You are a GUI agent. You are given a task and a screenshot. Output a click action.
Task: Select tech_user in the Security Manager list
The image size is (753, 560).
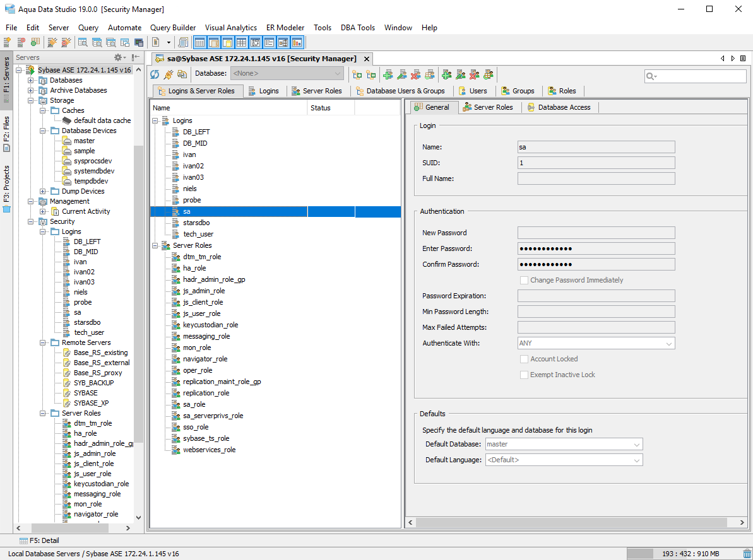[198, 234]
